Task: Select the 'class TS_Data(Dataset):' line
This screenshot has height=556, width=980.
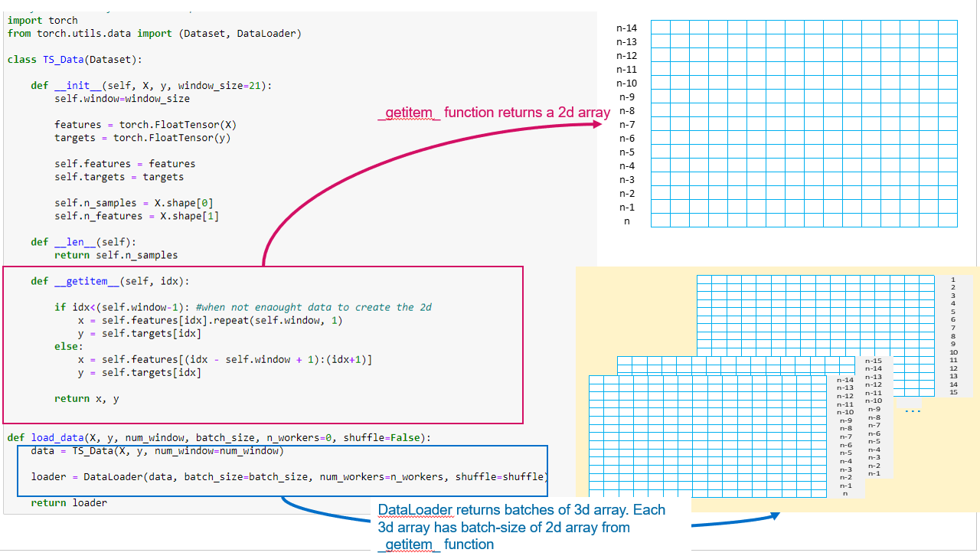Action: pos(74,59)
